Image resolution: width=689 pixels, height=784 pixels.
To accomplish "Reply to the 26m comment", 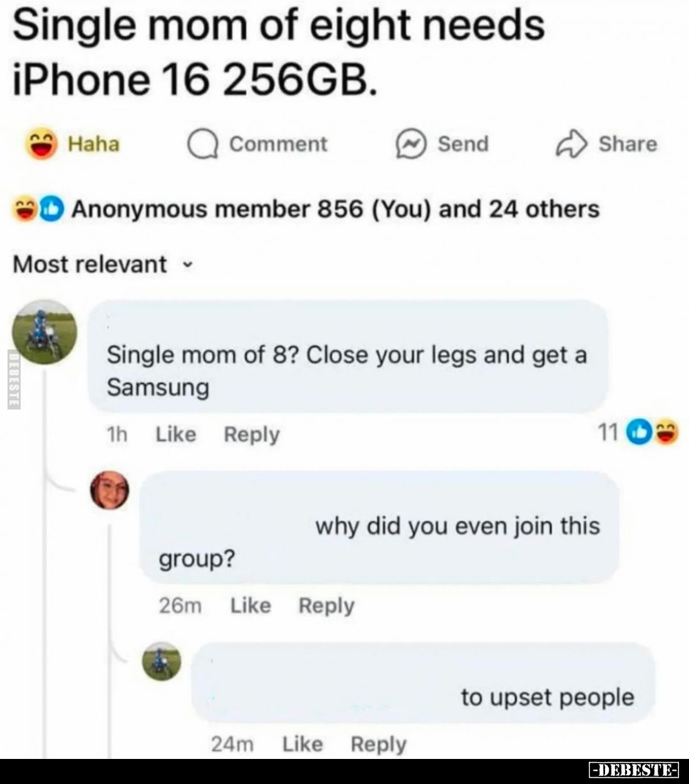I will pyautogui.click(x=326, y=606).
